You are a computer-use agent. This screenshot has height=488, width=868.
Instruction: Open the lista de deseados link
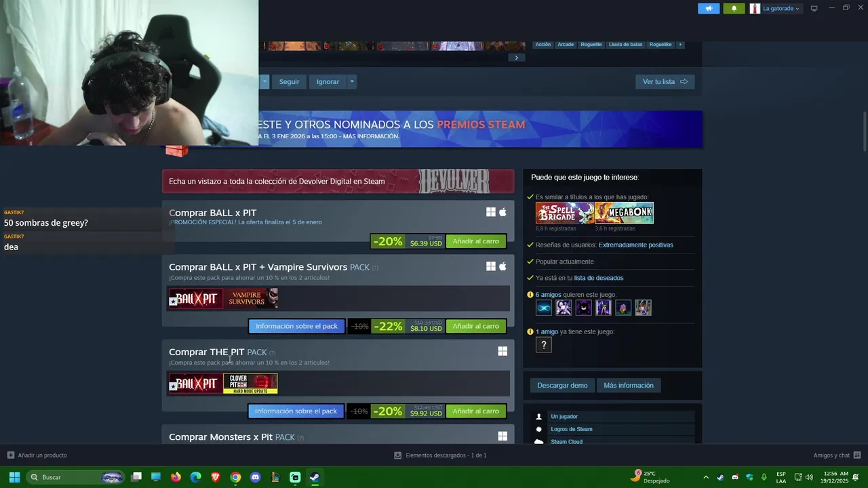[599, 278]
